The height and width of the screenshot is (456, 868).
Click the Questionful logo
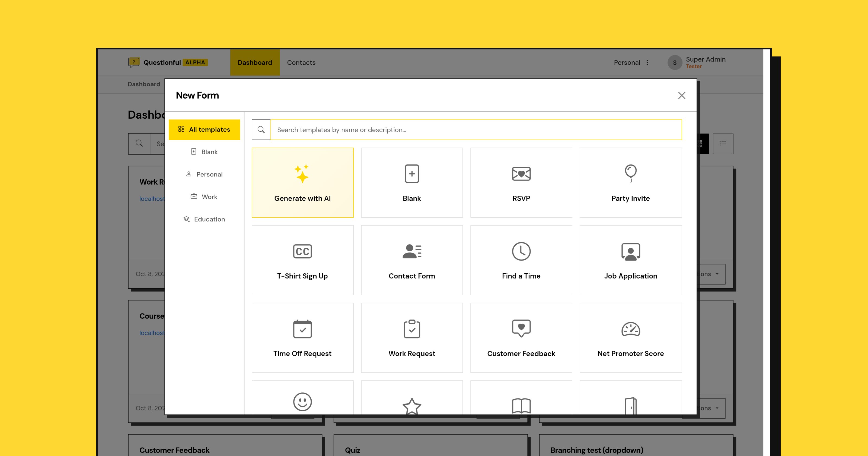pyautogui.click(x=168, y=62)
